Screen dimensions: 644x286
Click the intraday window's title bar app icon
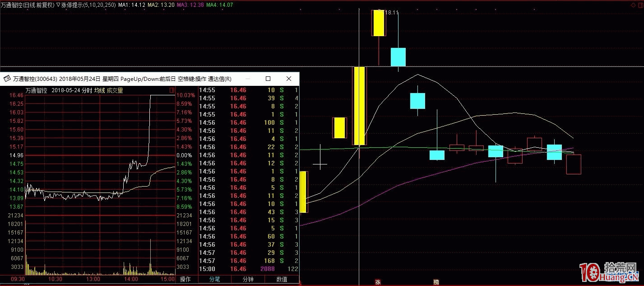[x=7, y=79]
